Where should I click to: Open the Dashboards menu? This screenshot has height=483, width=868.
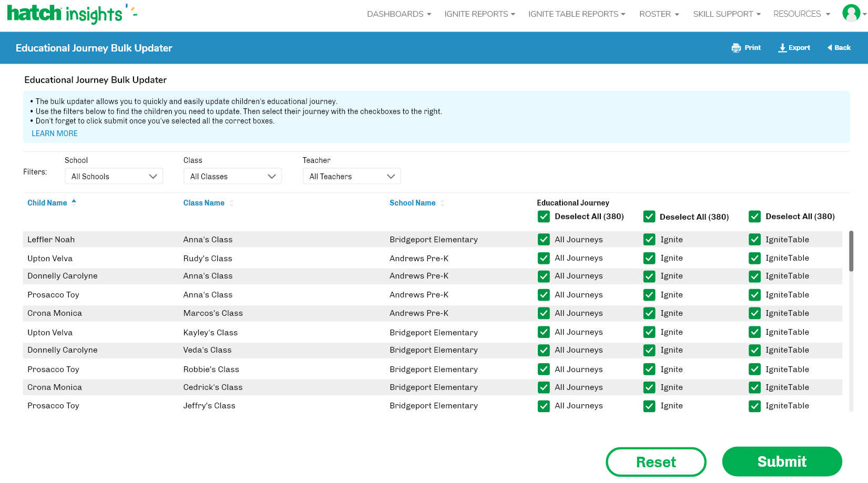399,14
